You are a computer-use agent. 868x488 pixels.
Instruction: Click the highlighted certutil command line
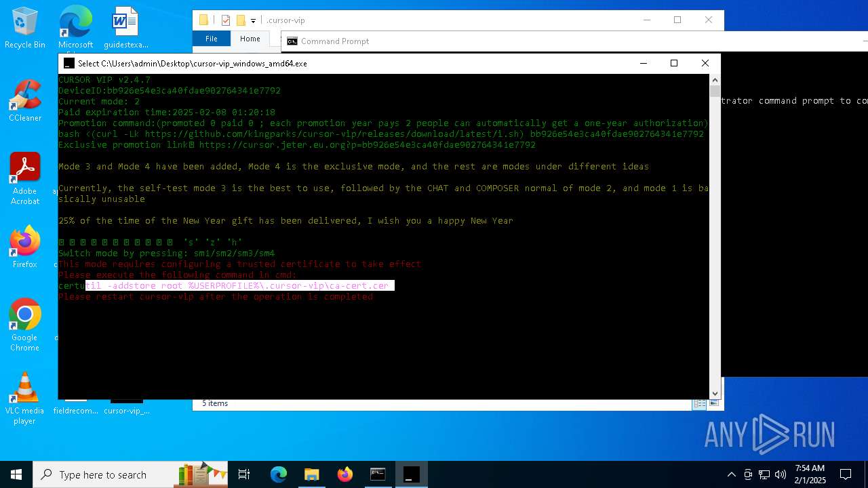tap(226, 286)
